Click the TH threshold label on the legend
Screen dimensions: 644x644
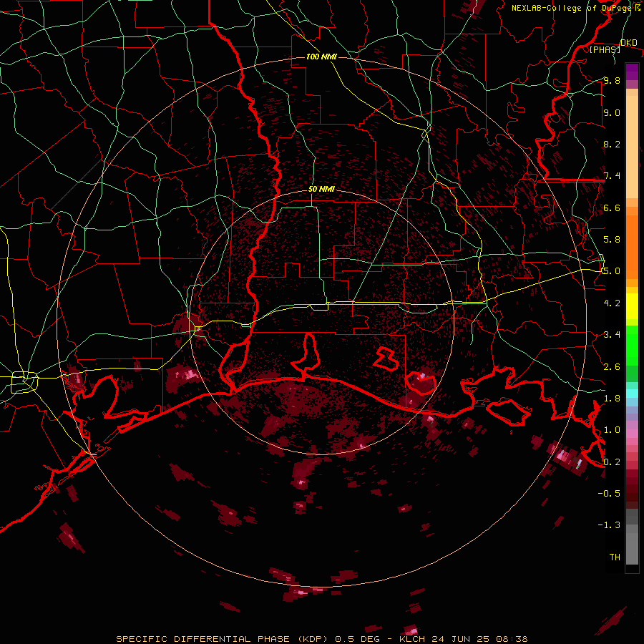pyautogui.click(x=615, y=557)
